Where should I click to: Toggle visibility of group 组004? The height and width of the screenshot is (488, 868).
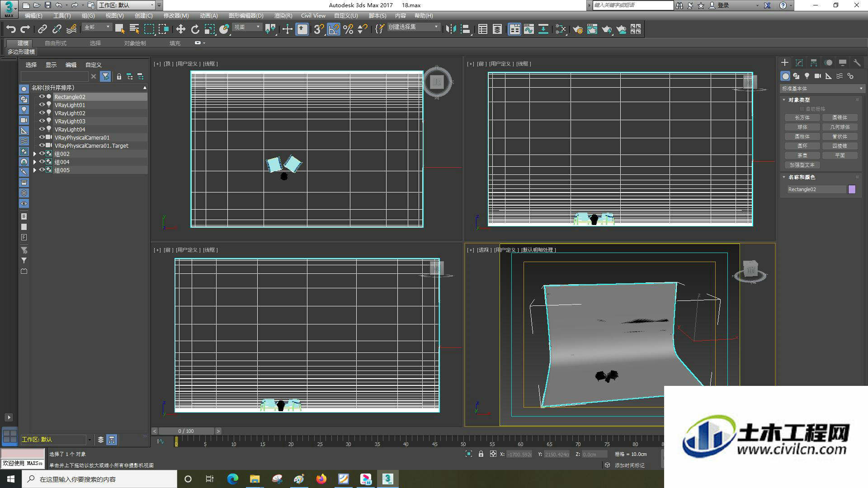pyautogui.click(x=42, y=162)
